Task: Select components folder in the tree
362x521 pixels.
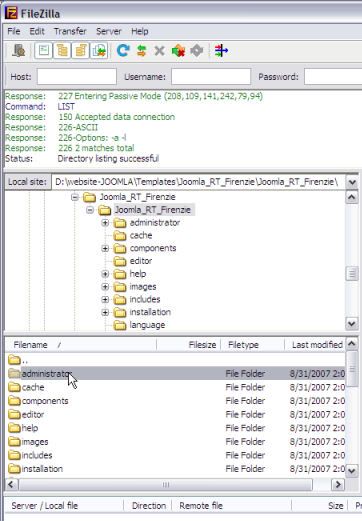Action: [153, 248]
